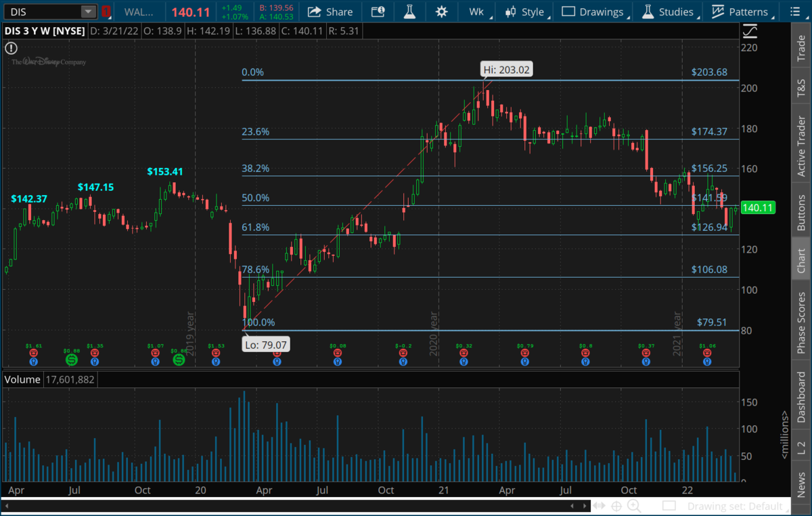Click the blue lightbulb icon below Lo: 79.07
This screenshot has width=812, height=516.
coord(277,362)
